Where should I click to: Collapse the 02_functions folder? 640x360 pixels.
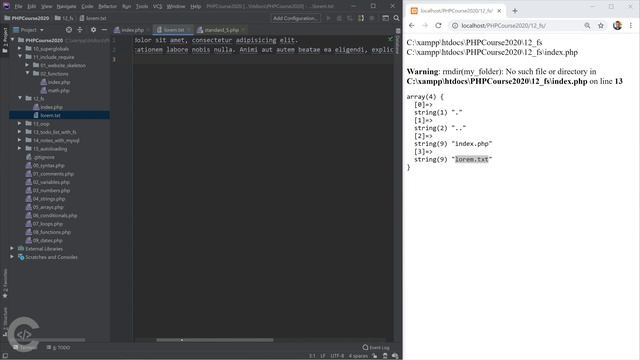pyautogui.click(x=27, y=73)
